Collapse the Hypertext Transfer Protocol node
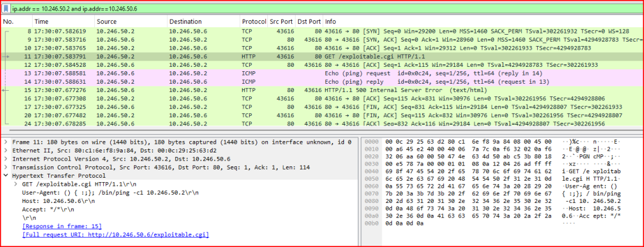644x247 pixels. (5, 176)
